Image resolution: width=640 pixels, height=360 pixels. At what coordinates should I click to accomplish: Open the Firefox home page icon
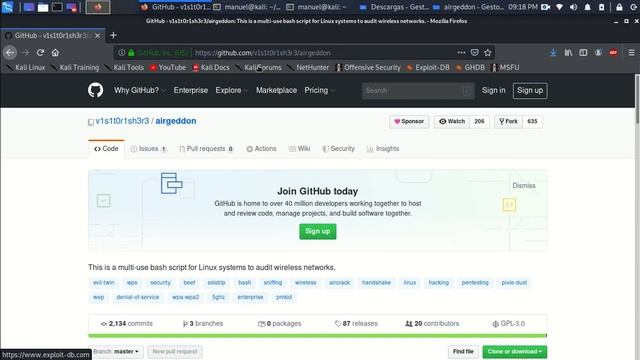55,53
